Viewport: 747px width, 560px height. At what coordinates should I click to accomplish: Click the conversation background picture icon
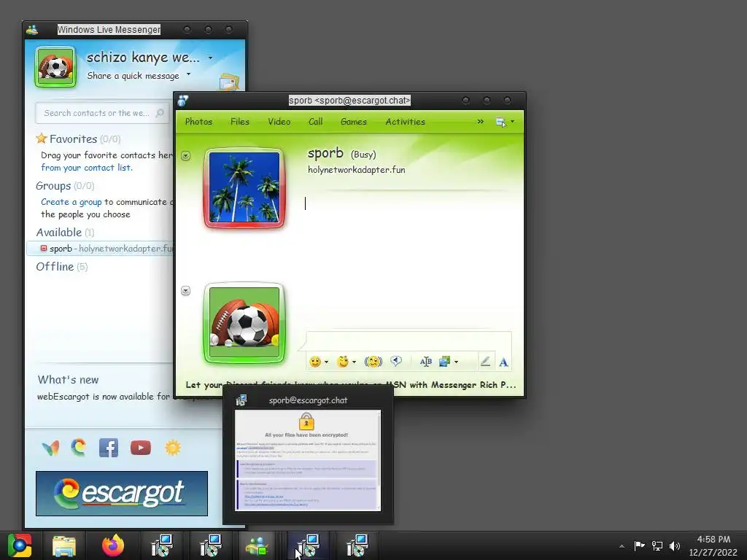(444, 362)
